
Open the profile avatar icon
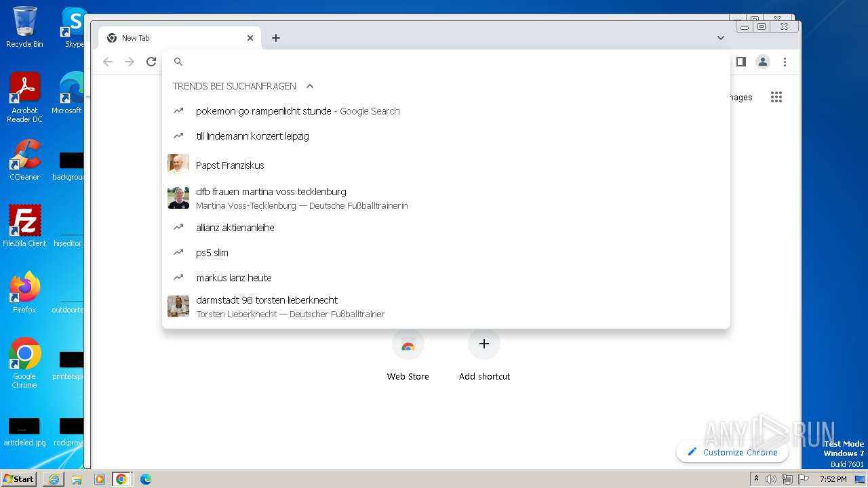tap(763, 62)
